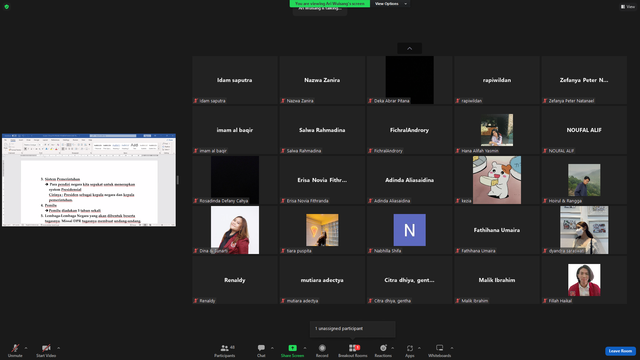Screen dimensions: 640x360
Task: Select dyandra sarasvati's tile
Action: (584, 230)
